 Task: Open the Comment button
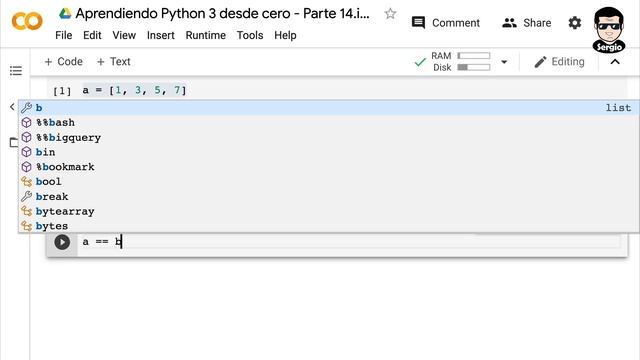446,23
